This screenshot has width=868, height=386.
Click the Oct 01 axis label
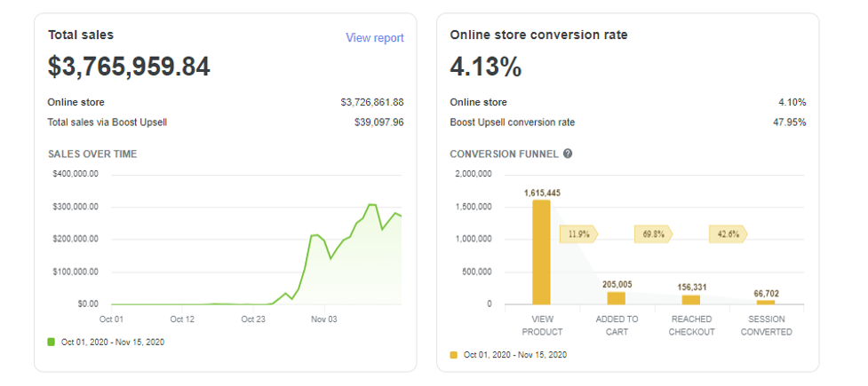111,319
